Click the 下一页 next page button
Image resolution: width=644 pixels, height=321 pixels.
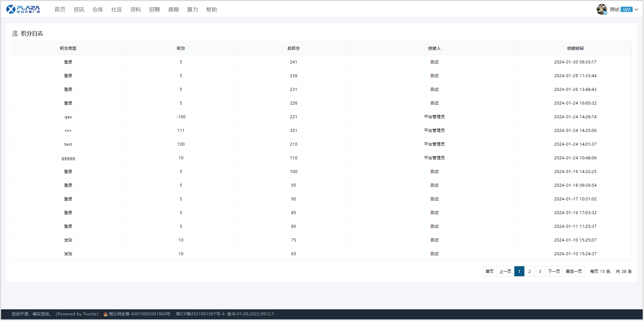pos(554,271)
